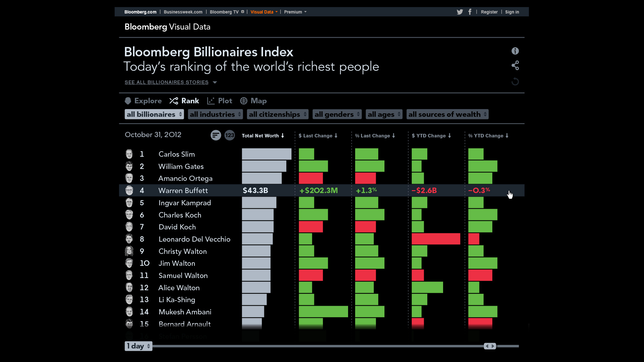Viewport: 644px width, 362px height.
Task: Click Warren Buffett's portrait icon
Action: pos(129,190)
